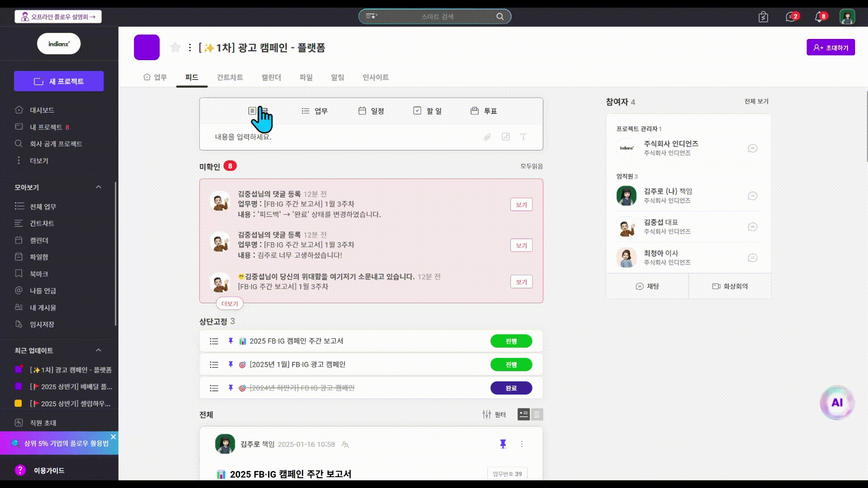This screenshot has width=868, height=488.
Task: Open 직원 초대 in sidebar
Action: click(x=43, y=423)
